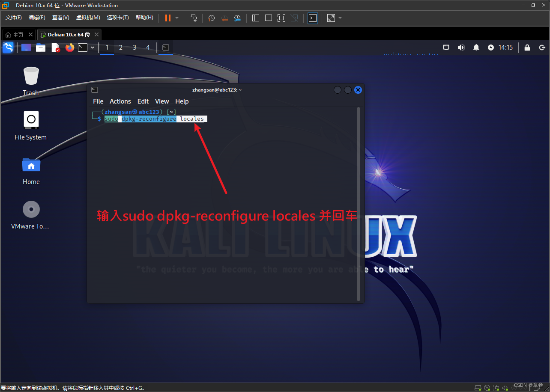This screenshot has width=550, height=392.
Task: Click the power manager tray icon
Action: click(x=491, y=48)
